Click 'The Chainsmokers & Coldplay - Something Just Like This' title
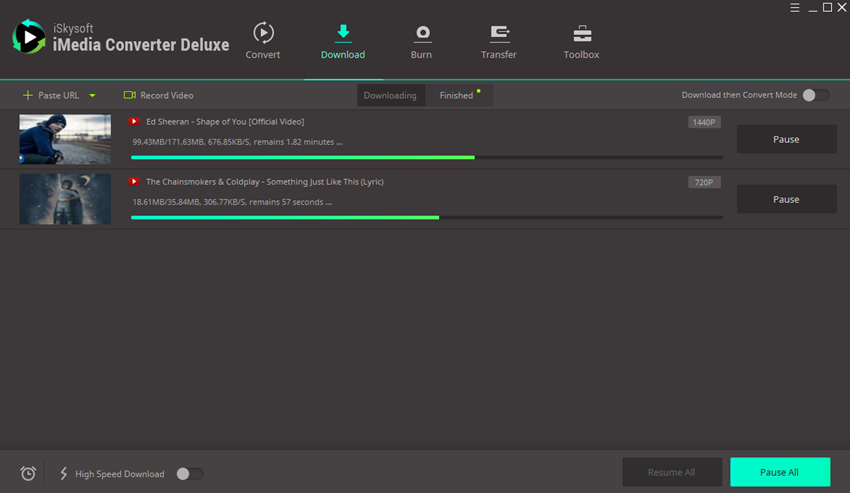Screen dimensions: 850x493 (265, 182)
